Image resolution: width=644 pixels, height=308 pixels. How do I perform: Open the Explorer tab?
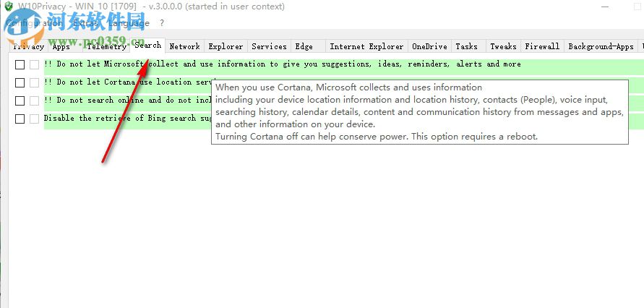pyautogui.click(x=226, y=46)
